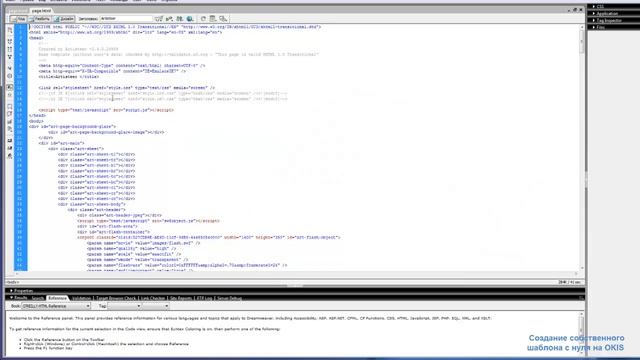Toggle the Line Numbers coding toolbar icon
Screen dimensions: 640x360
pos(10,87)
